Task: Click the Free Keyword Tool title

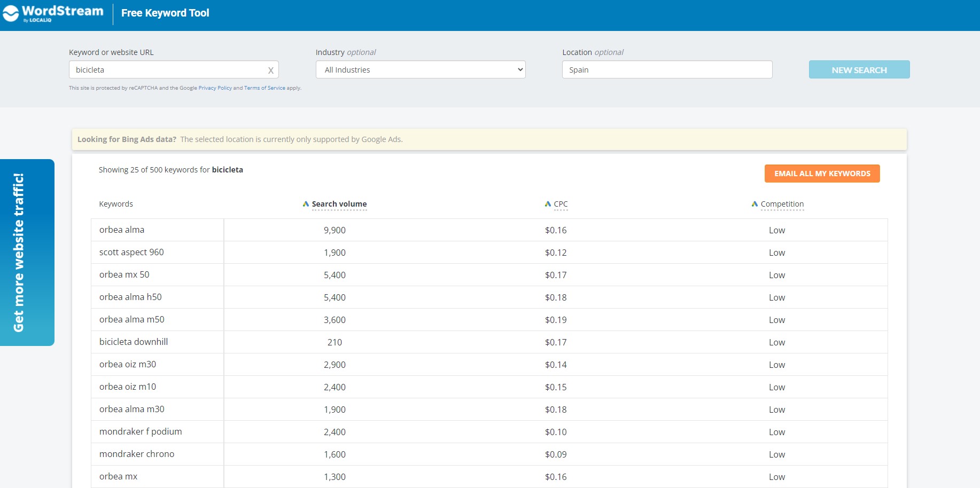Action: [165, 13]
